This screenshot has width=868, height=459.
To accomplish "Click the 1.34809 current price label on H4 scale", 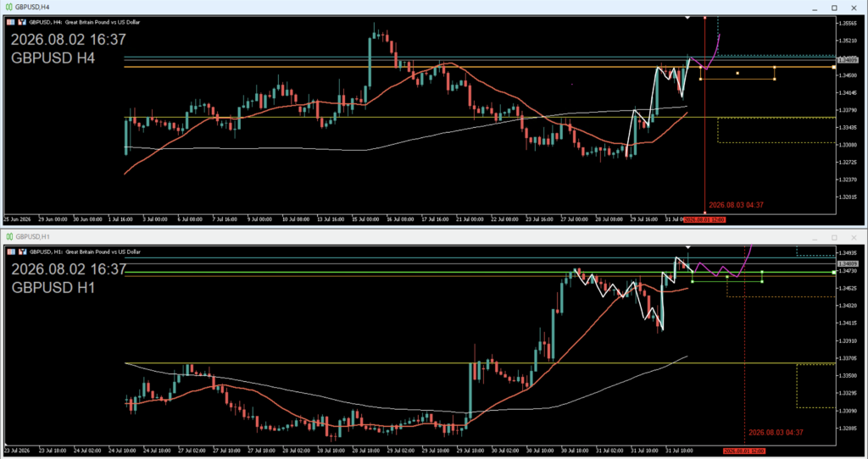I will point(848,60).
